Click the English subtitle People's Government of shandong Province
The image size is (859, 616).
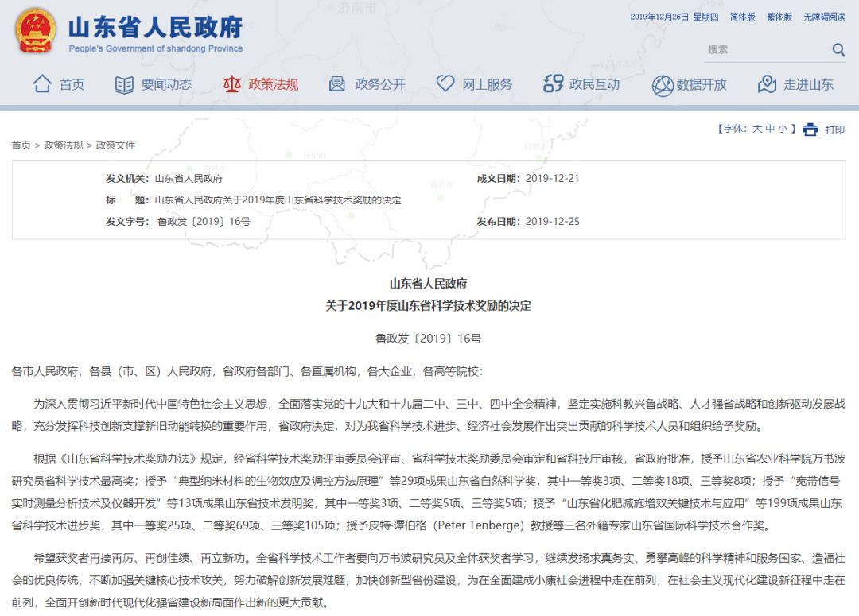pos(156,48)
